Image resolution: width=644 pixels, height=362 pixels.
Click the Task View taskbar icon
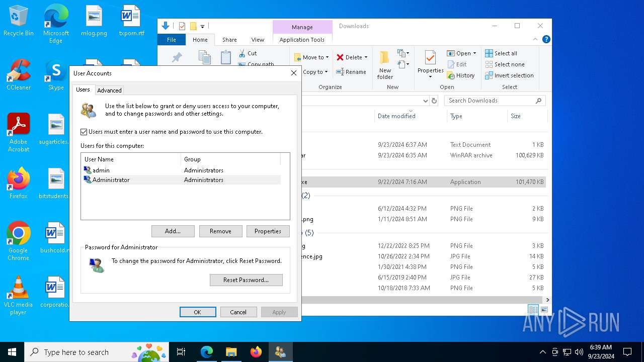click(x=181, y=352)
